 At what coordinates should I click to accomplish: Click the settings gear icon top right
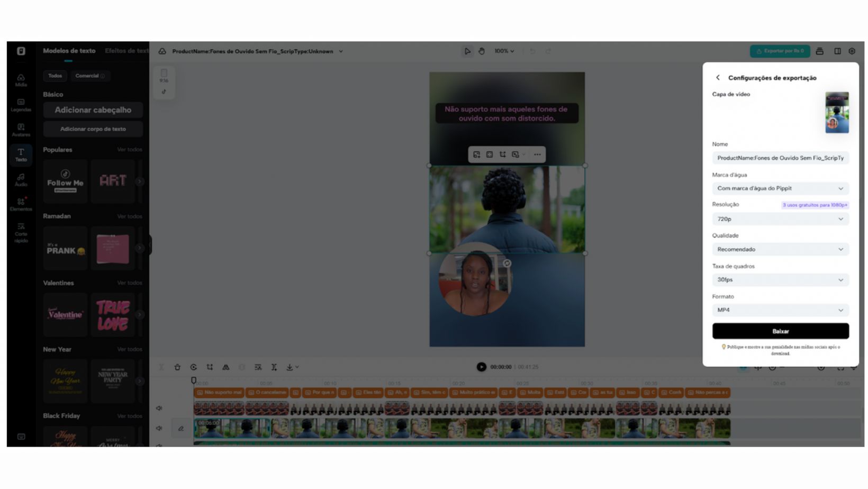pos(852,51)
